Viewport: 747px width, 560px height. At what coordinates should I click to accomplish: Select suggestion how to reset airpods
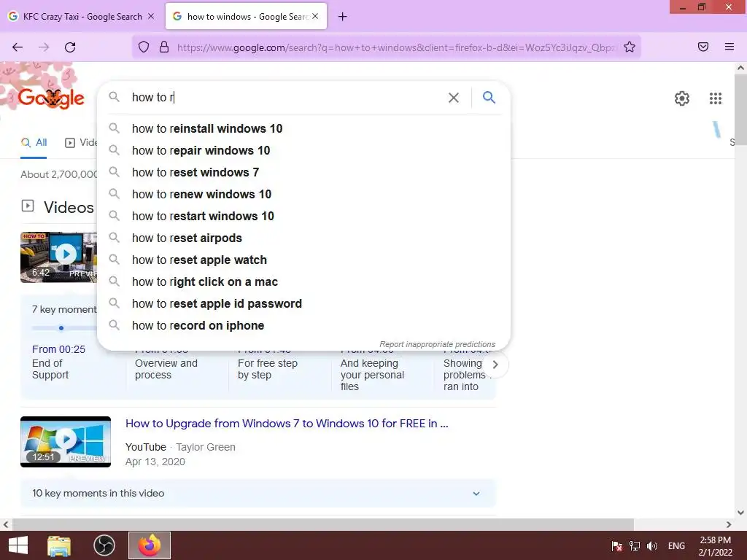tap(303, 238)
